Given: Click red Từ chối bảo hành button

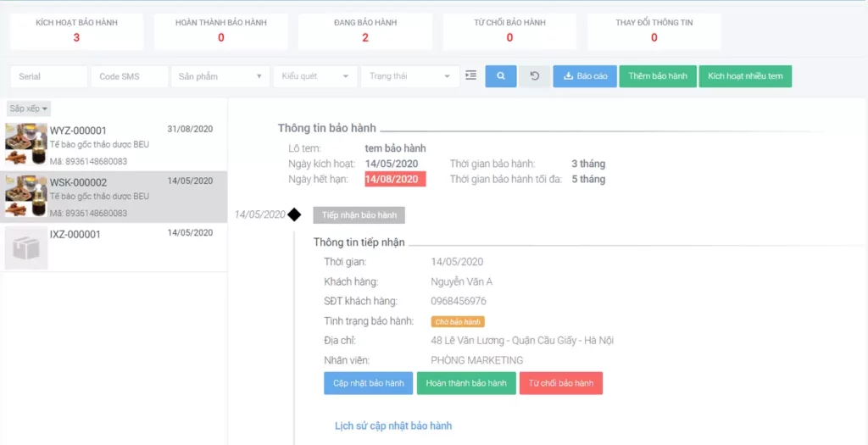Looking at the screenshot, I should pos(560,383).
